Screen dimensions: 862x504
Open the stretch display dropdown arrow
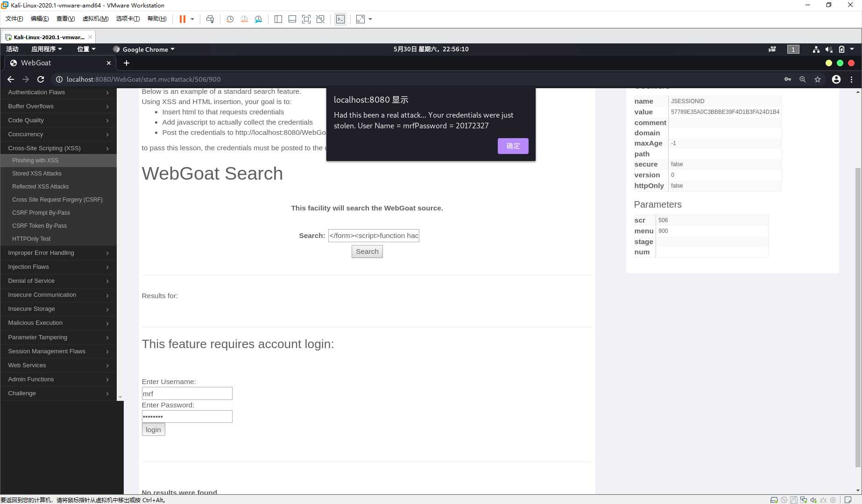pos(370,19)
